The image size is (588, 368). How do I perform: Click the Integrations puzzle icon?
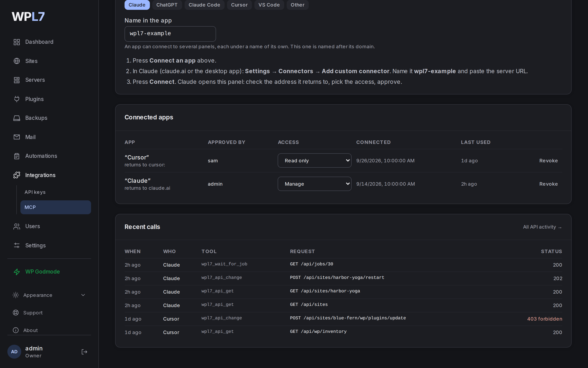point(17,175)
